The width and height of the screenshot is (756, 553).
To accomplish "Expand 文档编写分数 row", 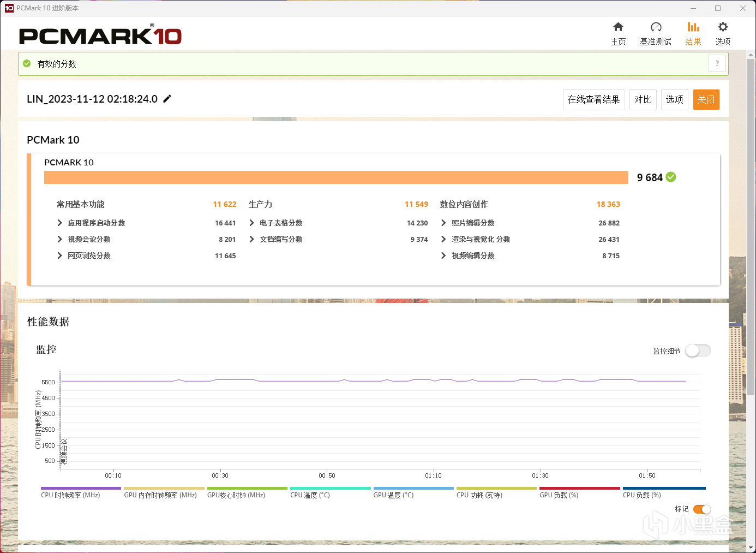I will tap(251, 239).
